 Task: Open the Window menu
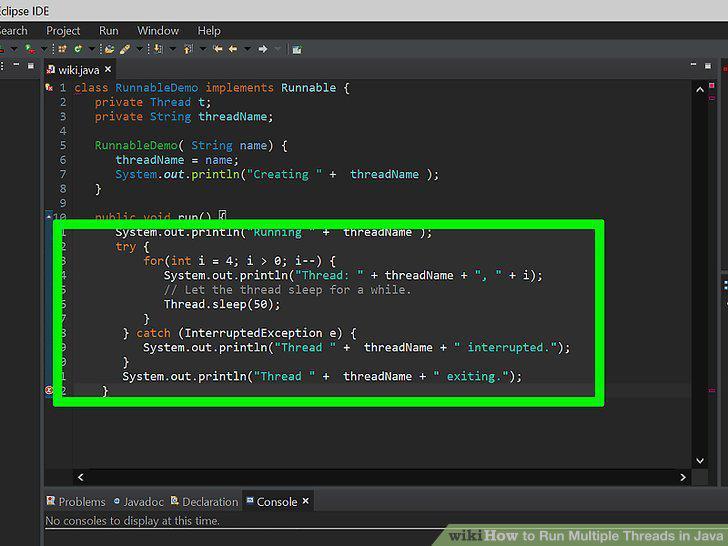coord(158,31)
